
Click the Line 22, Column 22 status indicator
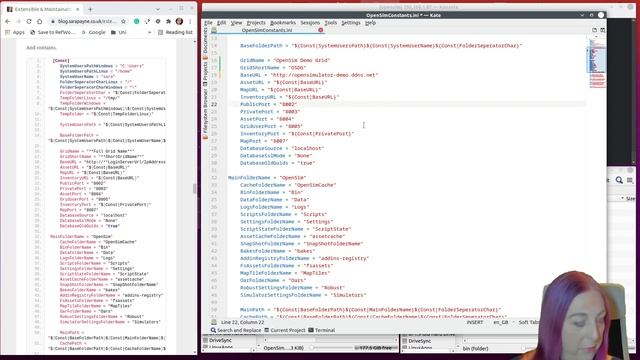click(242, 322)
